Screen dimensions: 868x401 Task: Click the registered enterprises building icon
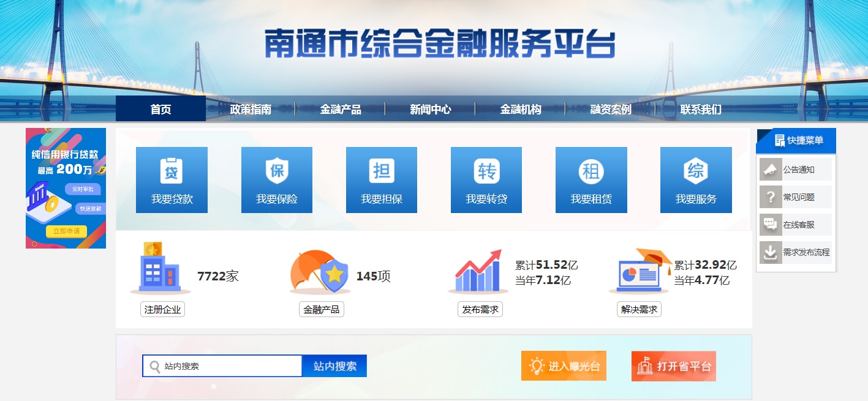click(x=161, y=269)
